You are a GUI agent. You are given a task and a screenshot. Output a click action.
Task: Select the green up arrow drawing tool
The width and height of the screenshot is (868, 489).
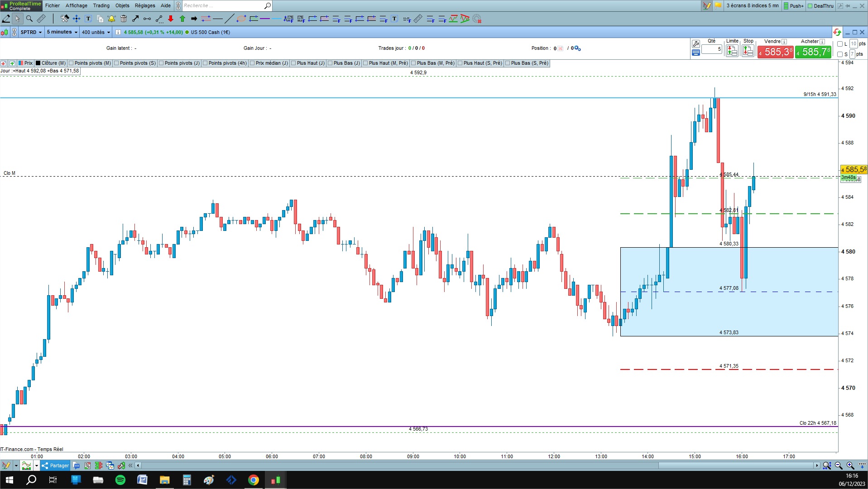click(182, 19)
